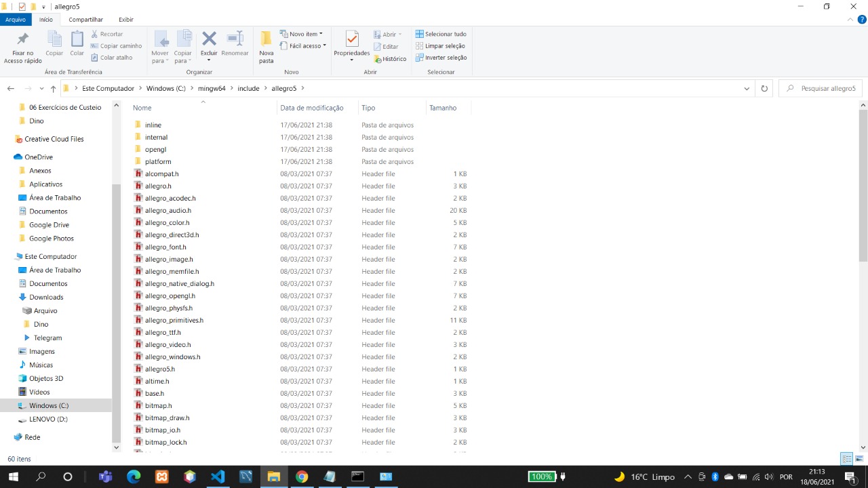Click Inverter seleção button
The image size is (868, 488).
(x=441, y=58)
